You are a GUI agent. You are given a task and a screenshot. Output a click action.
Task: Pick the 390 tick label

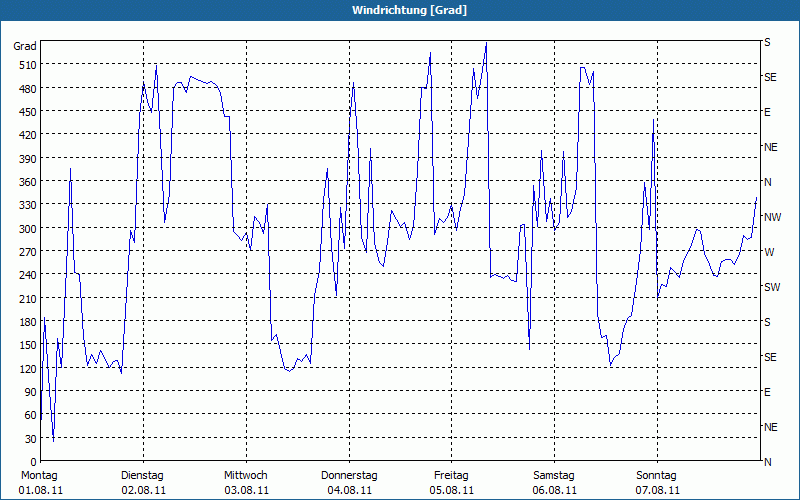[28, 159]
